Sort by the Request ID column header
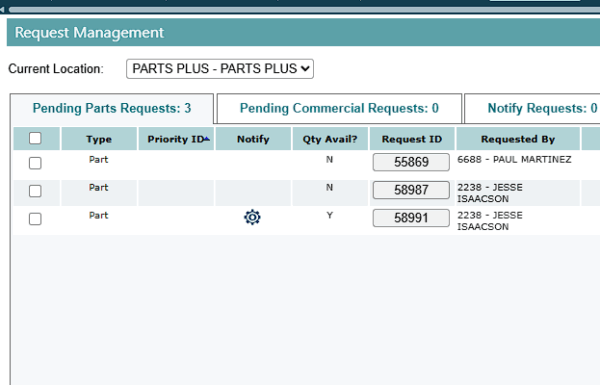 [x=412, y=139]
